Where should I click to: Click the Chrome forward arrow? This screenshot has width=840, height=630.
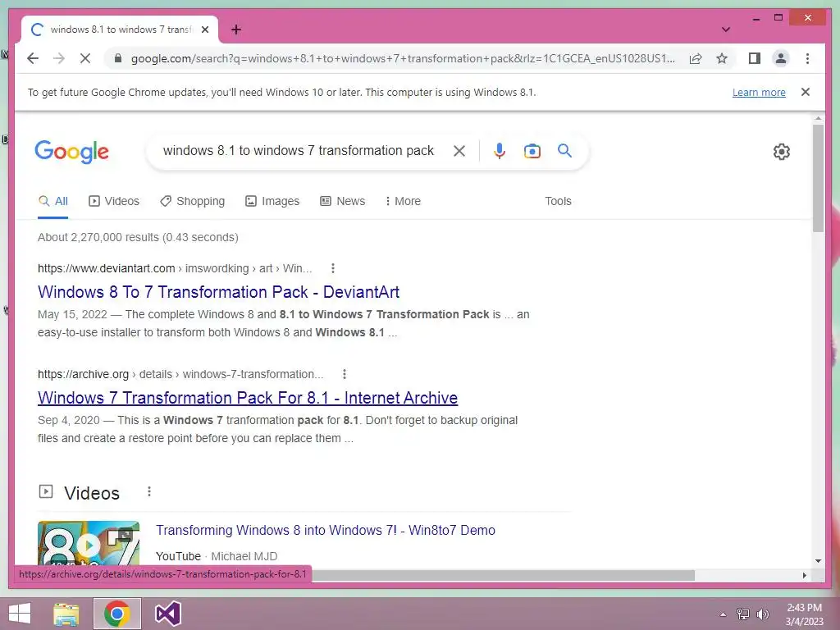pyautogui.click(x=59, y=58)
